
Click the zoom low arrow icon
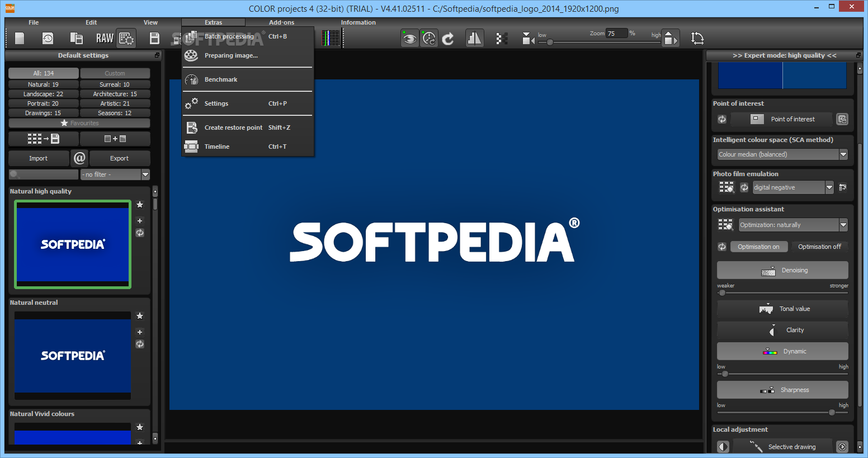[x=528, y=38]
